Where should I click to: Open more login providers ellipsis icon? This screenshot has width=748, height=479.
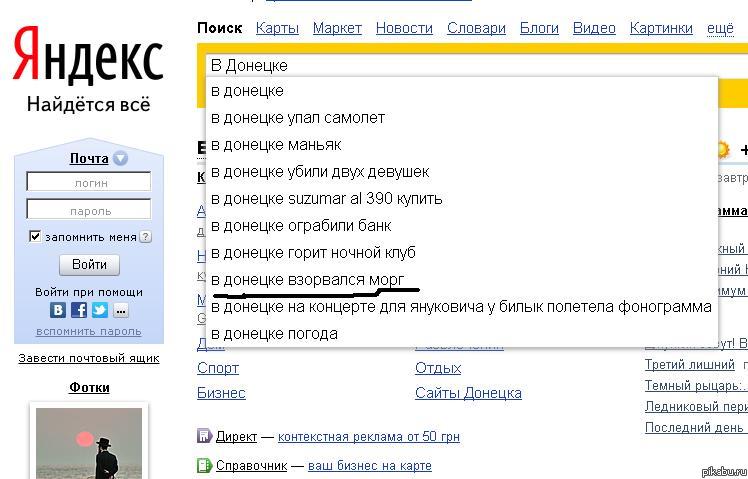(x=121, y=311)
